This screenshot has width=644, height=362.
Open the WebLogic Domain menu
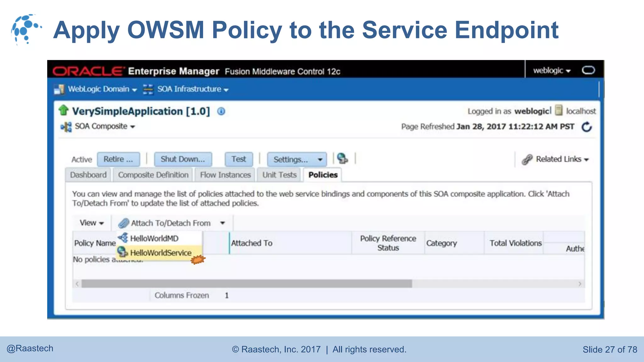coord(102,89)
